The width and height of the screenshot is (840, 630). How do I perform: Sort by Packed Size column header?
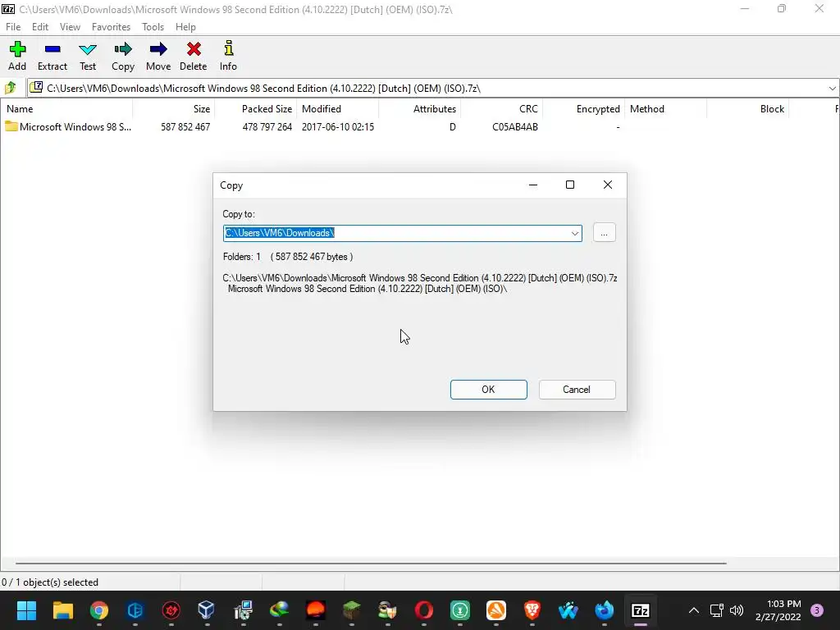coord(256,109)
